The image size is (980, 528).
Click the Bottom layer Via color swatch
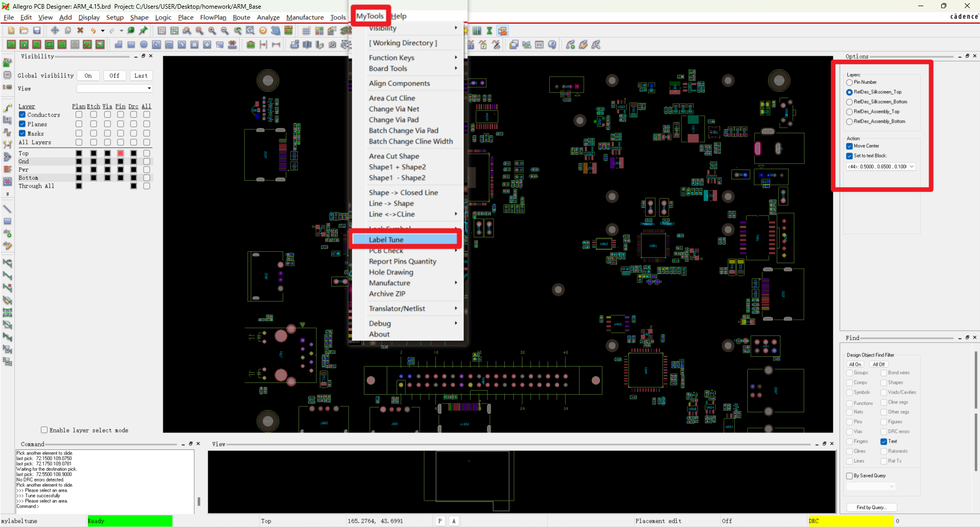107,178
